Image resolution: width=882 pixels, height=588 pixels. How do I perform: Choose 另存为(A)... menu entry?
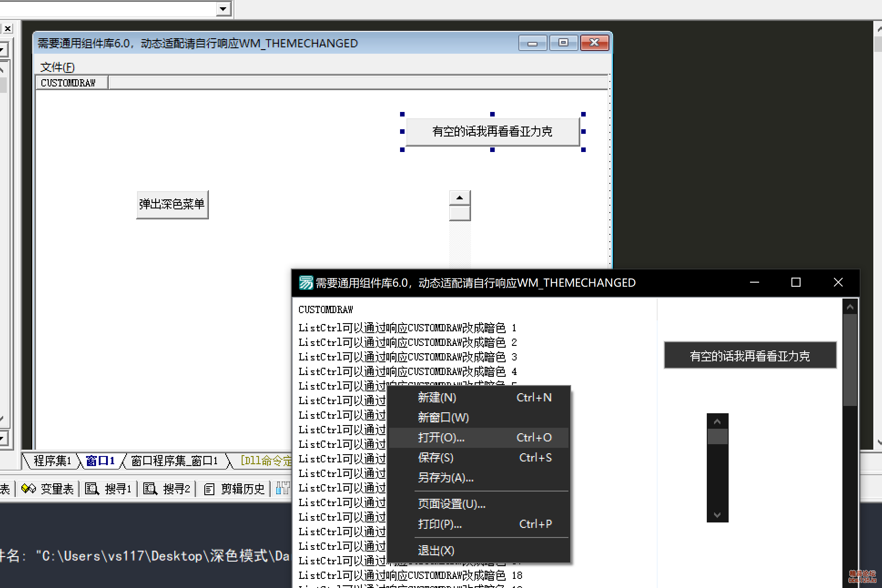(x=479, y=477)
